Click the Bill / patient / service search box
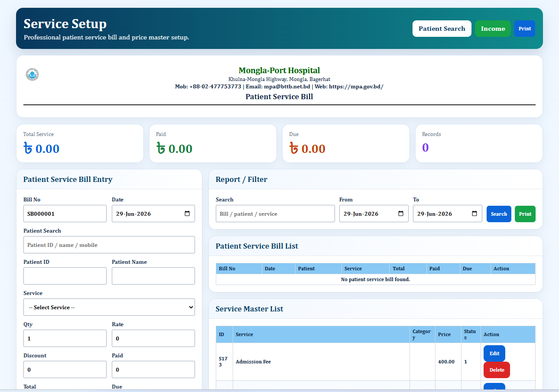This screenshot has width=559, height=392. tap(275, 214)
